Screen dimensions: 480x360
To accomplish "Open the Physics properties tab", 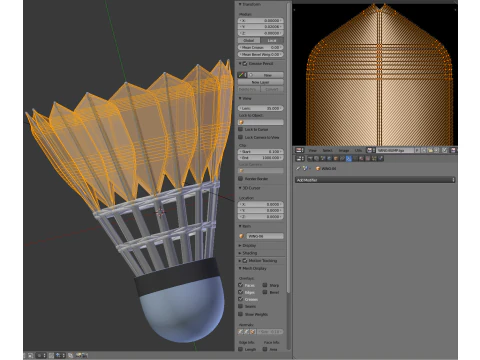I will tap(381, 158).
